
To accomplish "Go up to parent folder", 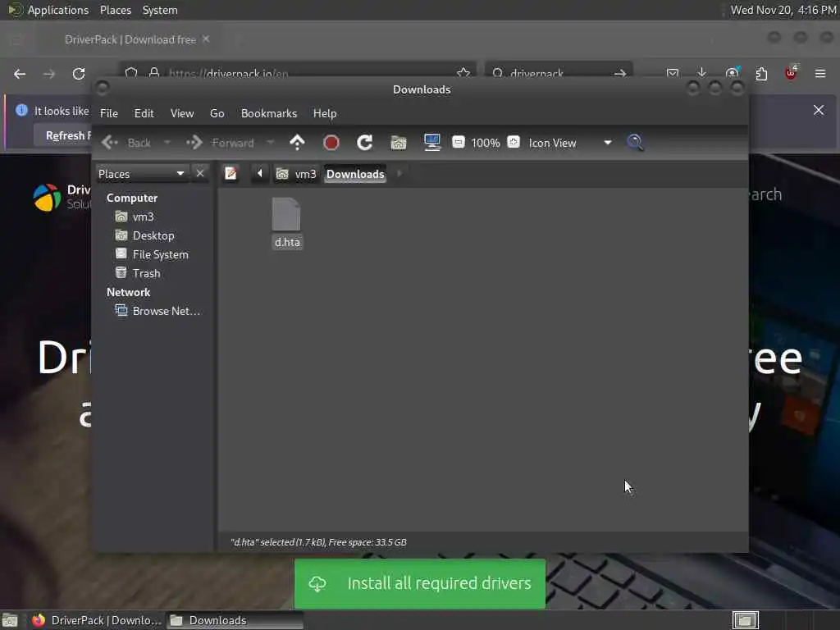I will tap(297, 143).
